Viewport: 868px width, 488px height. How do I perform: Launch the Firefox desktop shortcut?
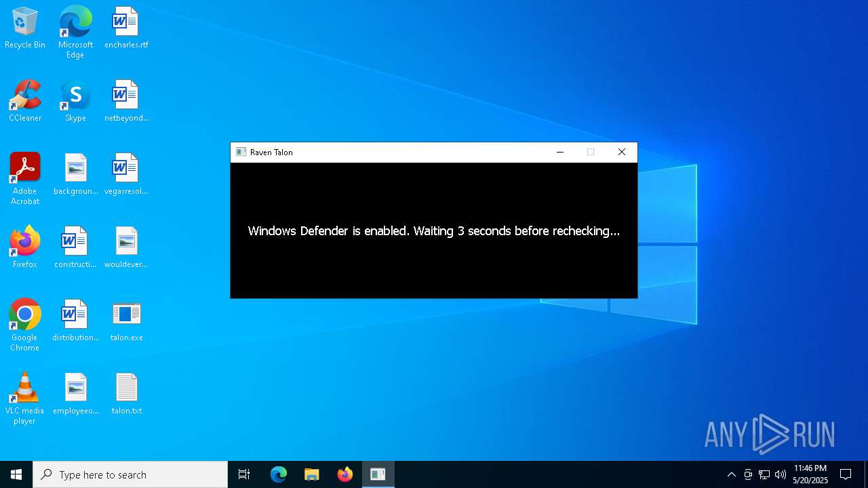click(25, 247)
